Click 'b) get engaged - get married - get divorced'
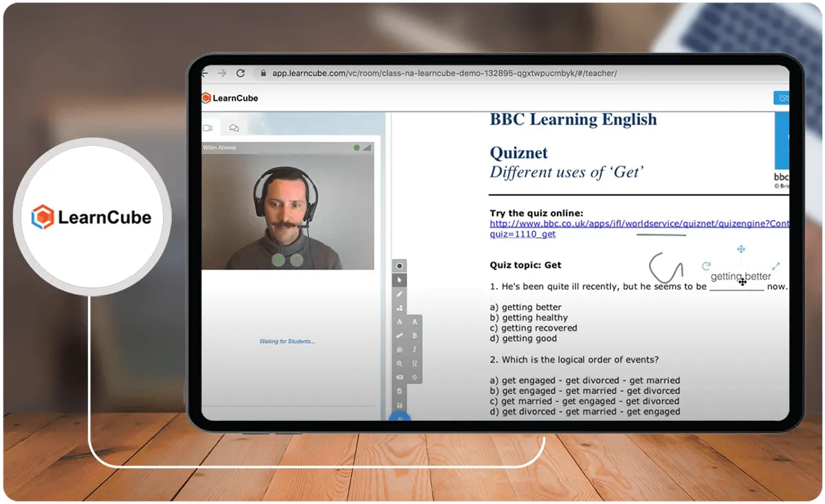The width and height of the screenshot is (825, 504). pyautogui.click(x=585, y=391)
